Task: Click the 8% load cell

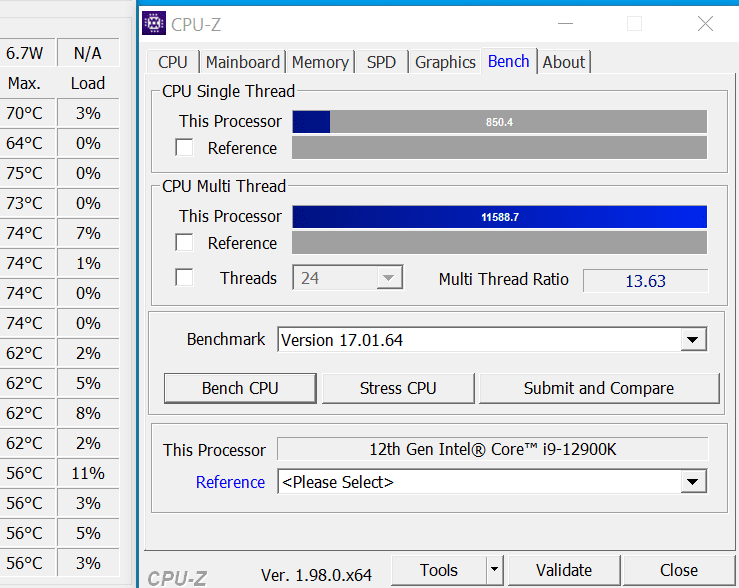Action: pyautogui.click(x=88, y=413)
